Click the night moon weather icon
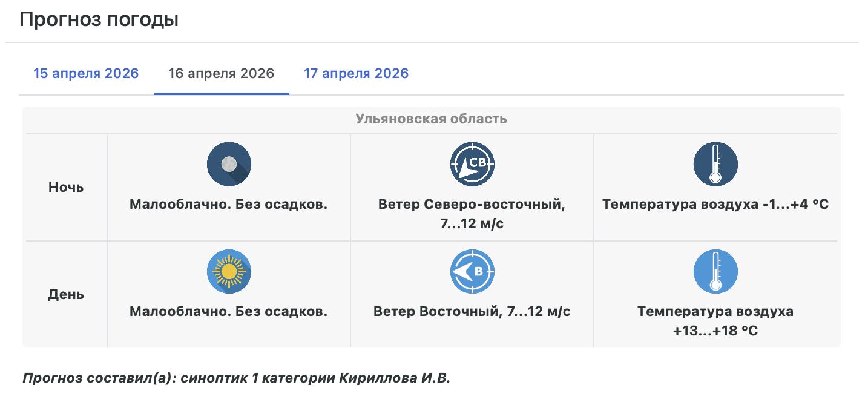This screenshot has width=868, height=408. [229, 164]
